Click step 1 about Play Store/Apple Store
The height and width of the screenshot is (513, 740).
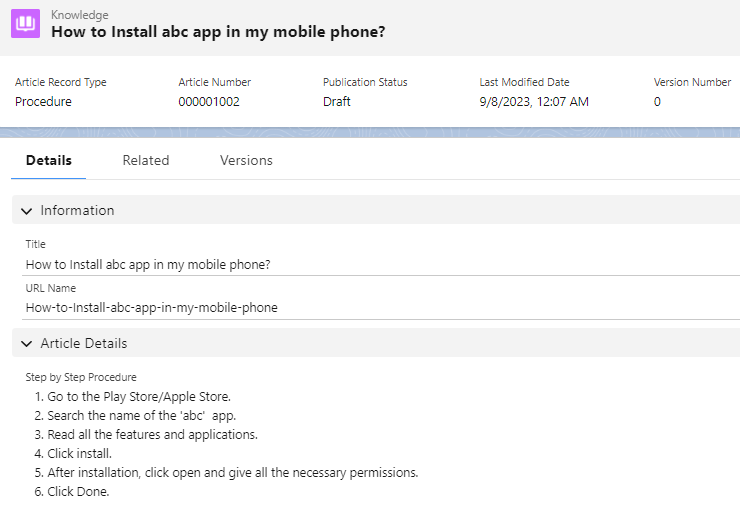(138, 397)
